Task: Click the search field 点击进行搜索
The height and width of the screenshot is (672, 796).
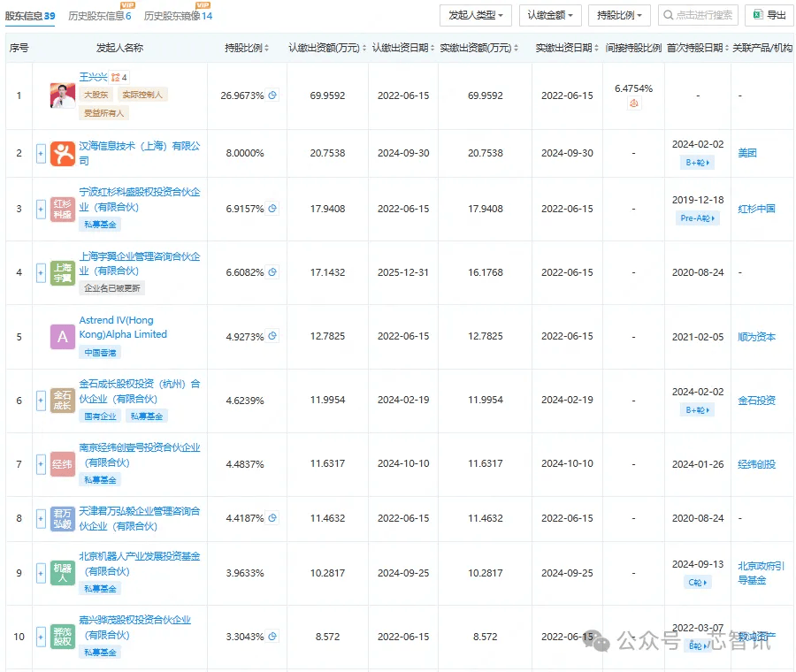Action: click(698, 15)
